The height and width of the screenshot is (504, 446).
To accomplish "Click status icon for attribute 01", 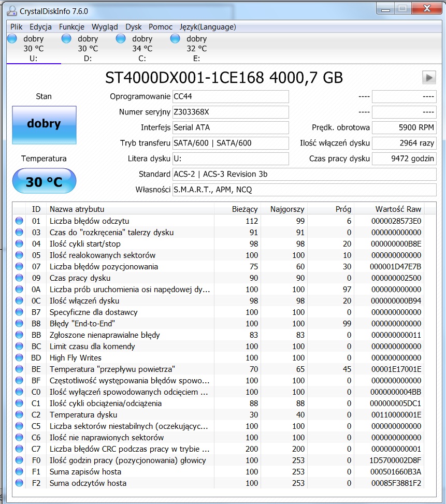I will tap(19, 221).
